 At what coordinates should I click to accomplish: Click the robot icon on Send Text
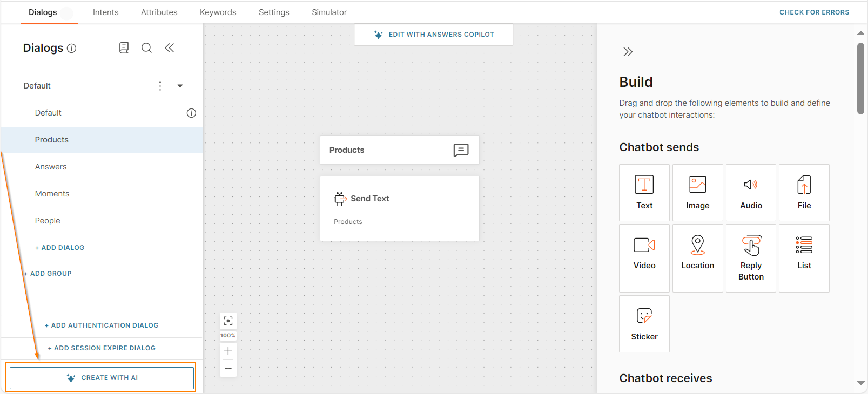tap(340, 199)
